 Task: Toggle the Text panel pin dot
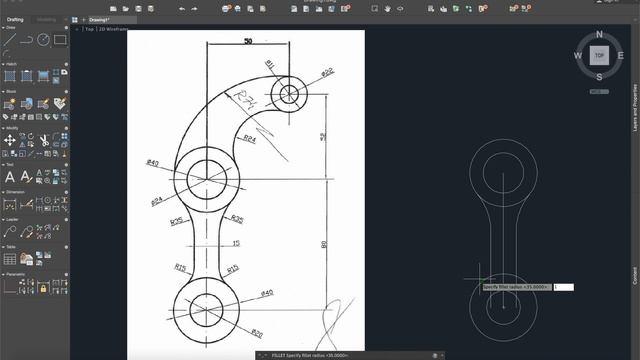(x=66, y=164)
